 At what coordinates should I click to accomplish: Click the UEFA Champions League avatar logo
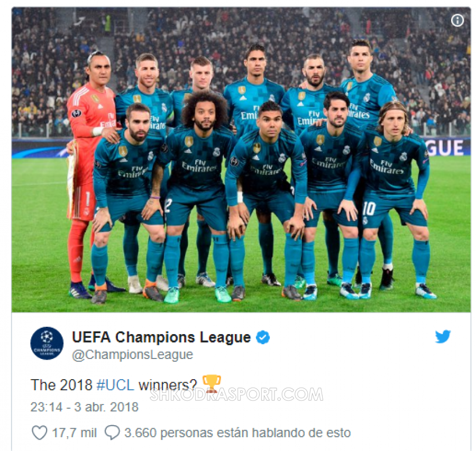click(x=47, y=343)
